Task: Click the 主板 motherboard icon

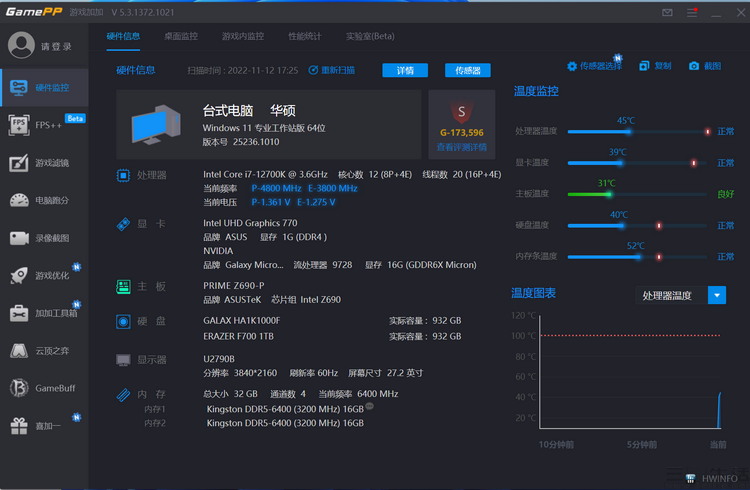Action: click(123, 287)
